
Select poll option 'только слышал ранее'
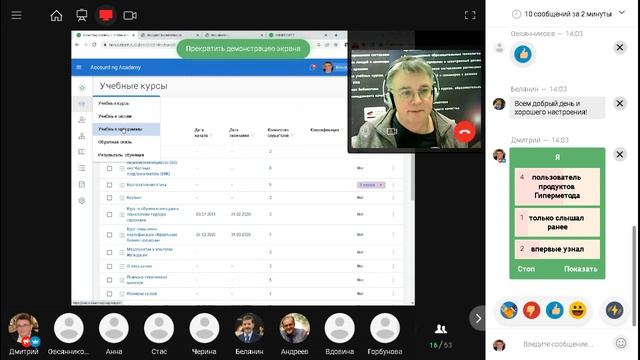(557, 222)
